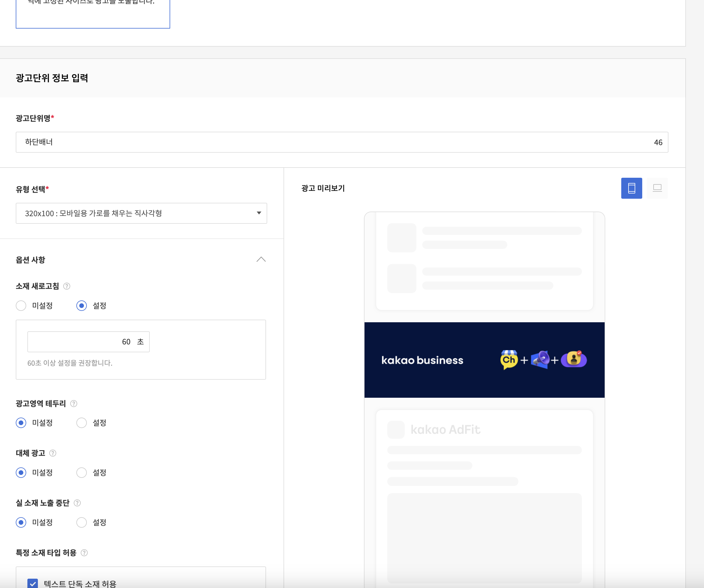The image size is (704, 588).
Task: Open help tooltip for 대체 광고
Action: [53, 453]
